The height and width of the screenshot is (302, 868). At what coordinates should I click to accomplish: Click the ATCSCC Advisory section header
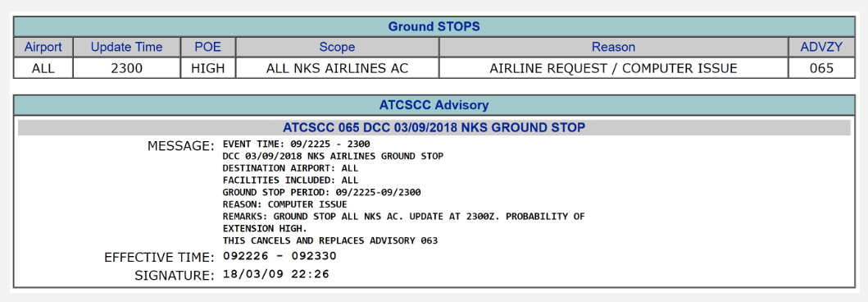(x=434, y=105)
